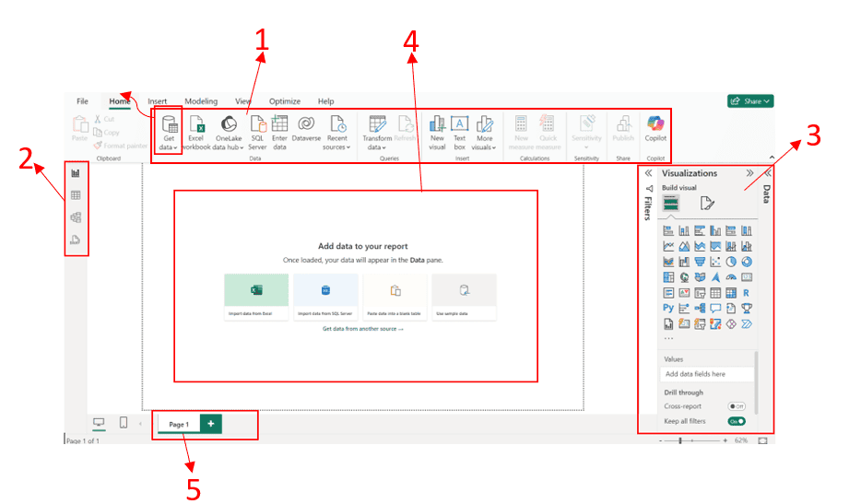Viewport: 861px width, 504px height.
Task: Expand the Get data dropdown
Action: [169, 147]
